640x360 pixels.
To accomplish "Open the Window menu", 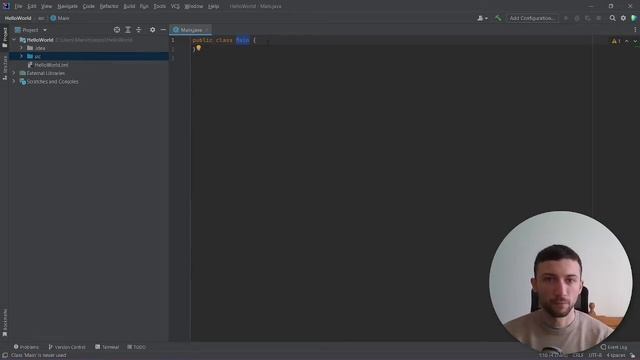I will 194,6.
